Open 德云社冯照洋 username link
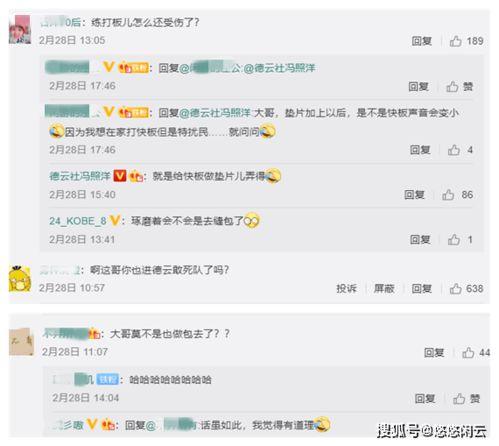 click(80, 176)
